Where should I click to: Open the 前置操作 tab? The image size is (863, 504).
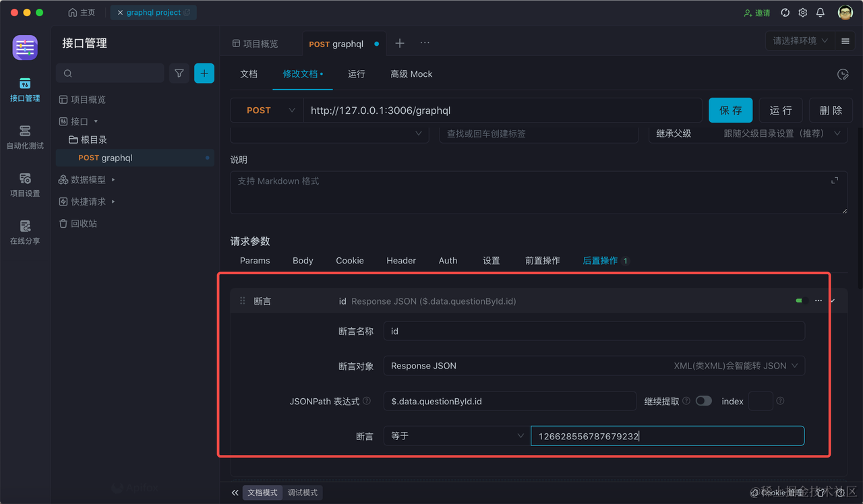click(x=543, y=261)
